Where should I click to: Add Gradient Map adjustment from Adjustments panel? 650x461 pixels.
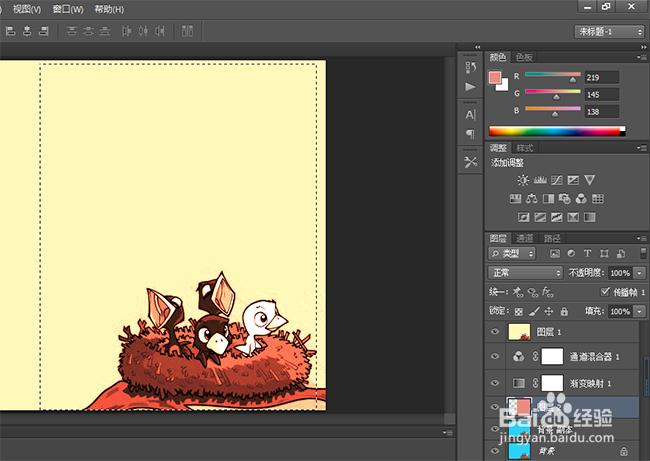[589, 217]
